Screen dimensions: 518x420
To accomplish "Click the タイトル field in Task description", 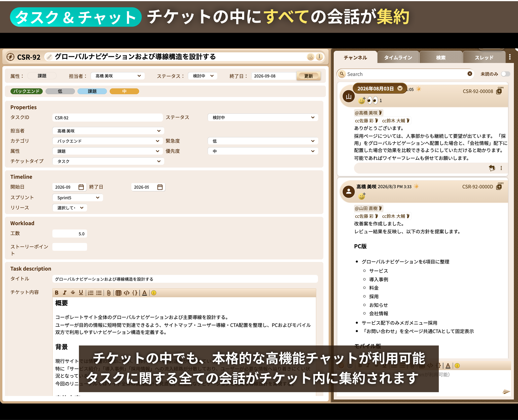I will 185,279.
